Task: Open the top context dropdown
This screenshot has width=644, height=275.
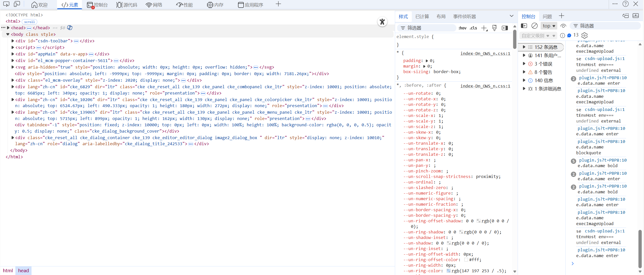Action: tap(549, 26)
